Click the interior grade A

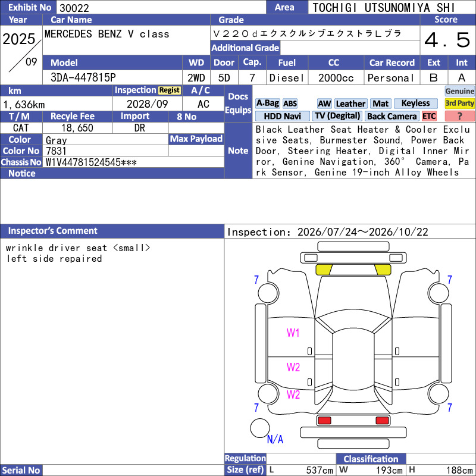click(462, 78)
